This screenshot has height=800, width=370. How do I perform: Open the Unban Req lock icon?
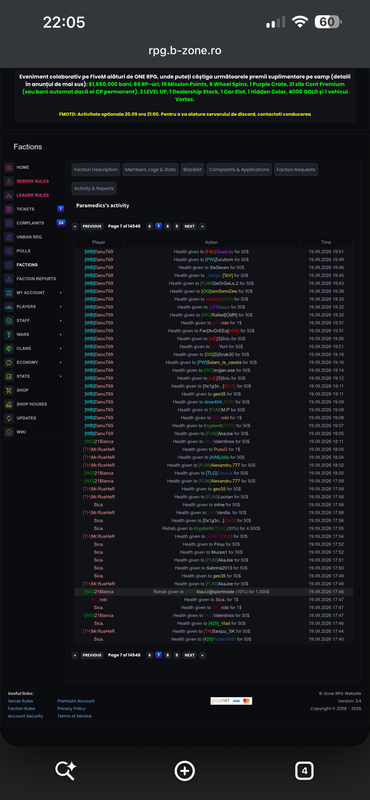point(9,237)
